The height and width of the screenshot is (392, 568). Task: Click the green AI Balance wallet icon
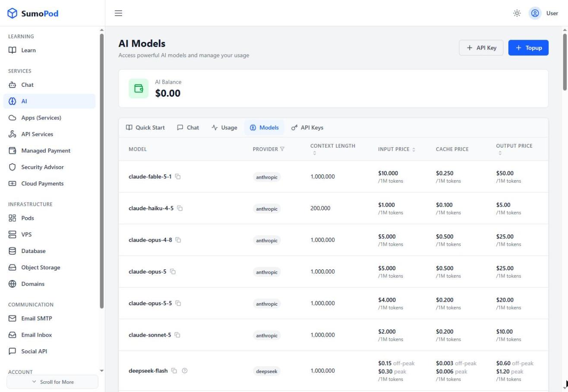139,89
